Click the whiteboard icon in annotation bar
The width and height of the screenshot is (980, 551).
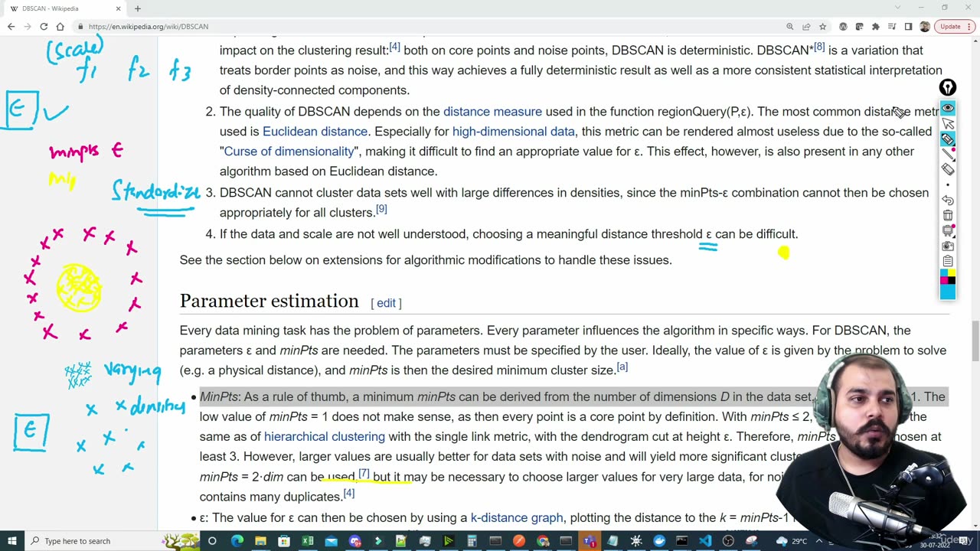click(x=948, y=231)
